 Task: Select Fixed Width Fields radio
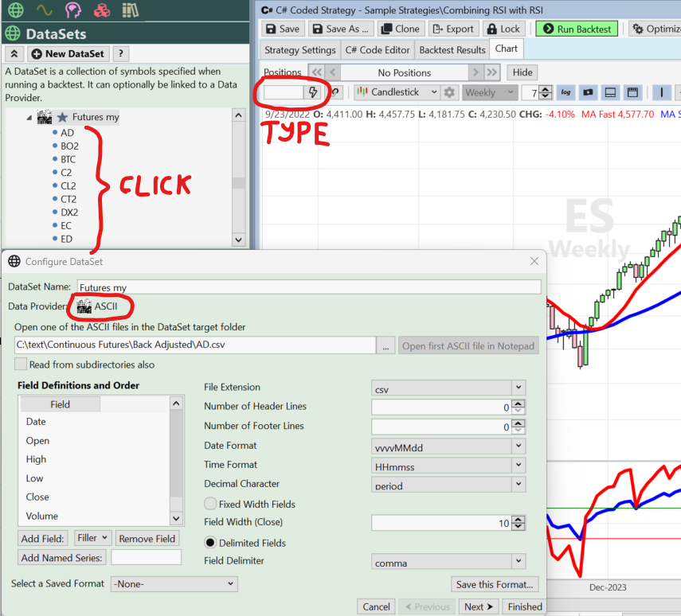click(x=210, y=504)
